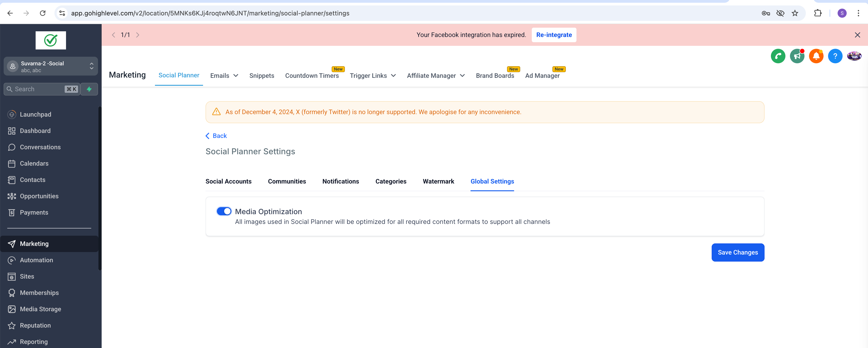Disable the Media Optimization toggle
This screenshot has height=348, width=868.
[x=224, y=211]
